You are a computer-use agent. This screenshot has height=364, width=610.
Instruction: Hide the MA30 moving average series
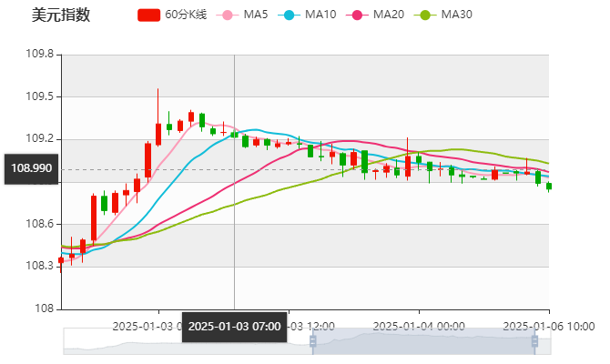click(456, 15)
